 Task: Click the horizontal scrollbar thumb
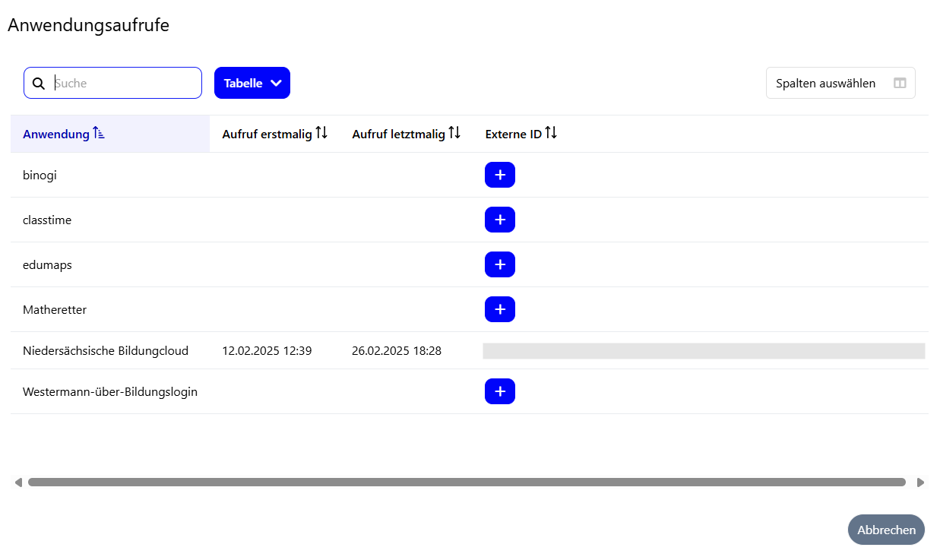[x=467, y=482]
